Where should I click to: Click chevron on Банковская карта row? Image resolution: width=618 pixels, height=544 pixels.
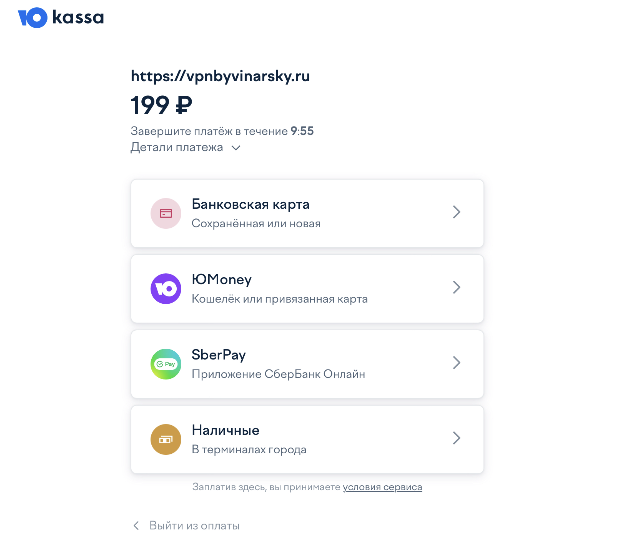[456, 212]
